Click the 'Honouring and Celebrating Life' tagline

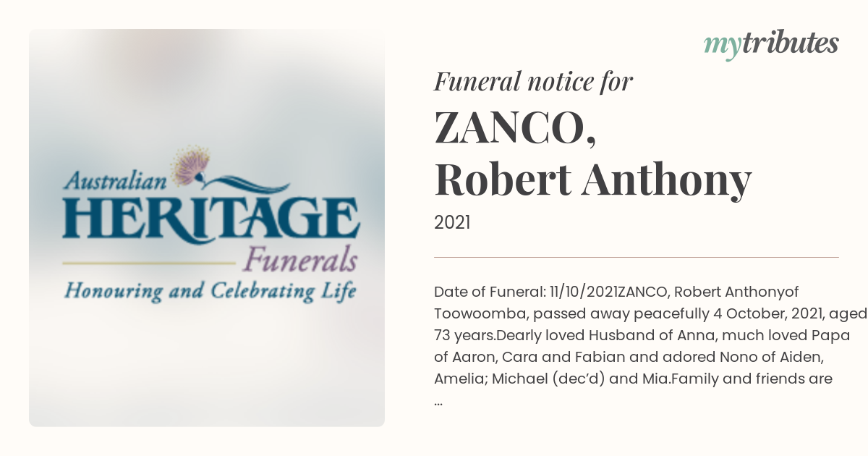tap(210, 291)
